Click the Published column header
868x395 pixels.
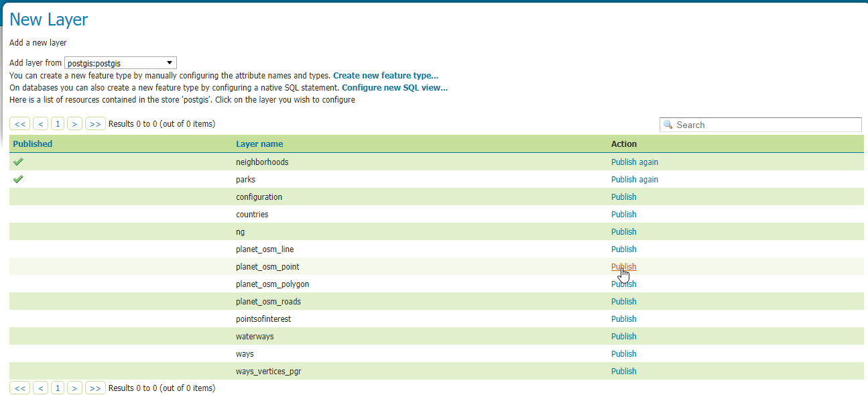coord(33,144)
